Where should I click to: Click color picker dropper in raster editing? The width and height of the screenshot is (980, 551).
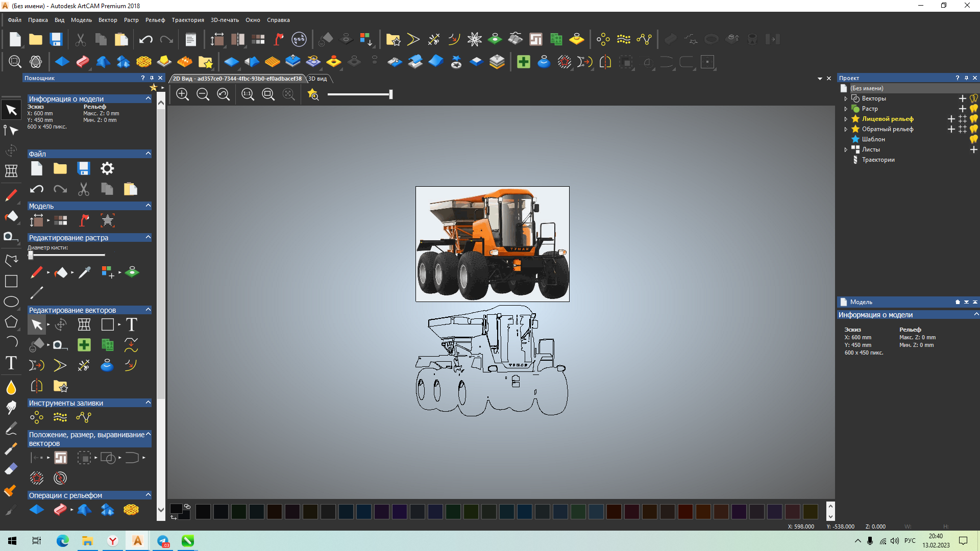pos(85,272)
